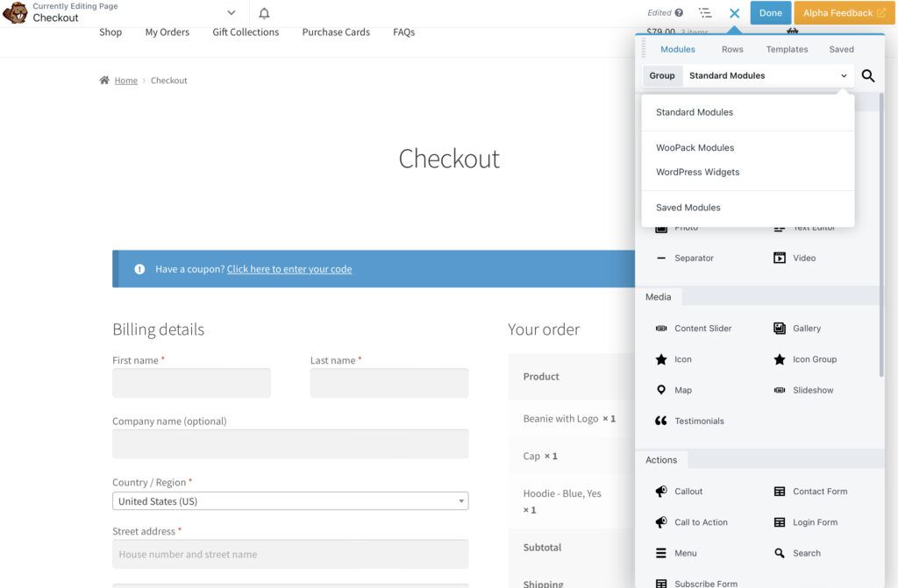898x588 pixels.
Task: Open the page outline list icon
Action: [x=707, y=12]
